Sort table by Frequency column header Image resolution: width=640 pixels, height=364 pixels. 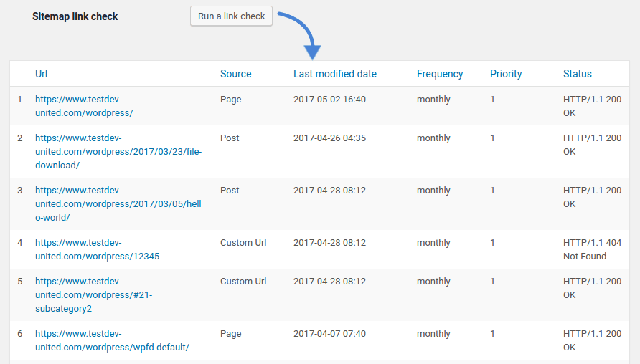click(x=440, y=74)
